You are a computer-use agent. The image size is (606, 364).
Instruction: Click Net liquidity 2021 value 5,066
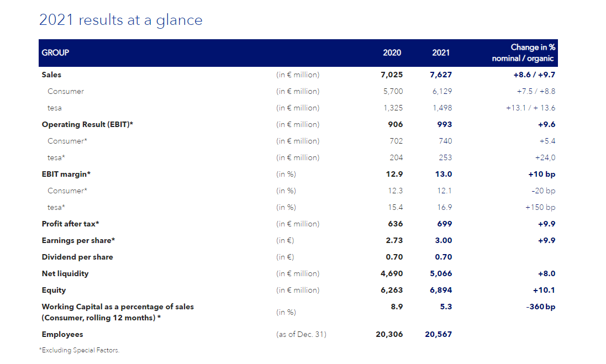(441, 273)
